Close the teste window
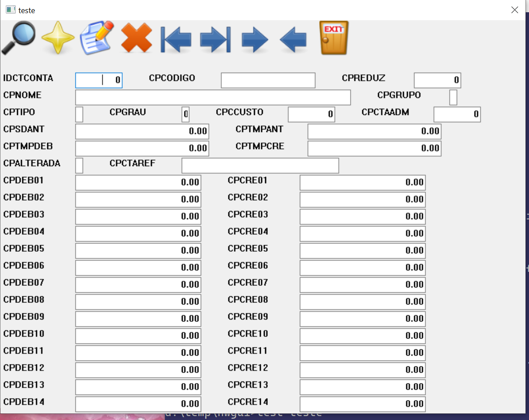This screenshot has height=420, width=529. [x=515, y=10]
